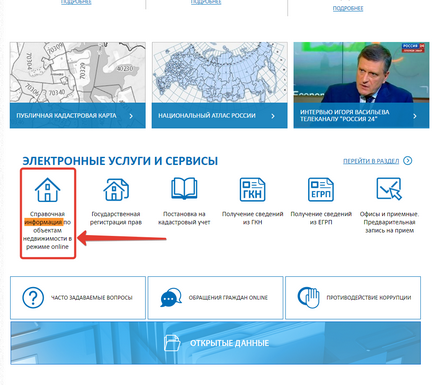Viewport: 434px width, 385px height.
Task: Click chevron on Публичная кадастровая карта banner
Action: (x=131, y=116)
